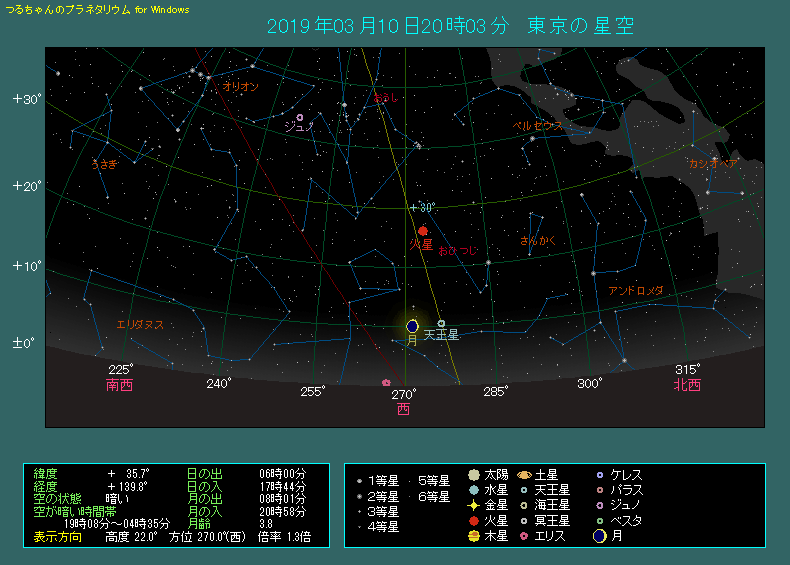Click the Uranus marker beside the Moon
Screen dimensions: 790x565
tap(441, 323)
